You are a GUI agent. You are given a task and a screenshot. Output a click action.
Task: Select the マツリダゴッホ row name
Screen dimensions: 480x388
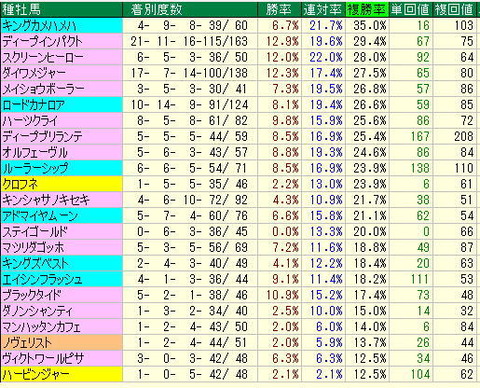point(33,248)
